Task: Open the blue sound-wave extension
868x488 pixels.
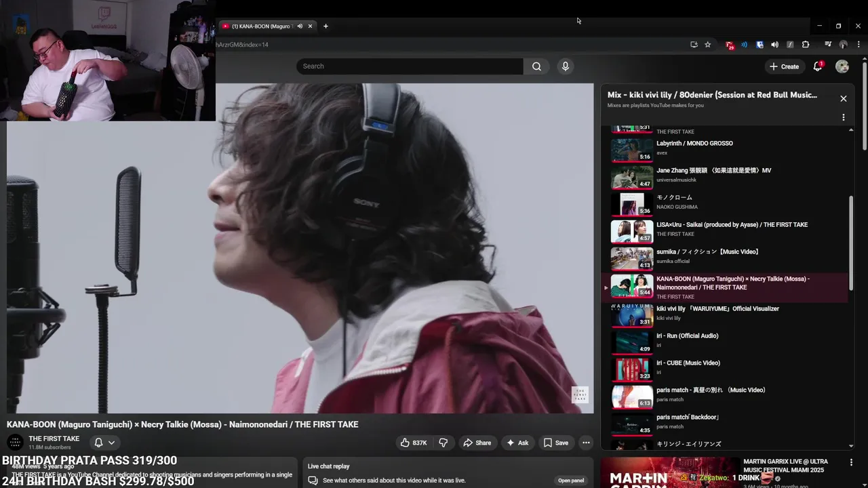Action: pyautogui.click(x=744, y=45)
